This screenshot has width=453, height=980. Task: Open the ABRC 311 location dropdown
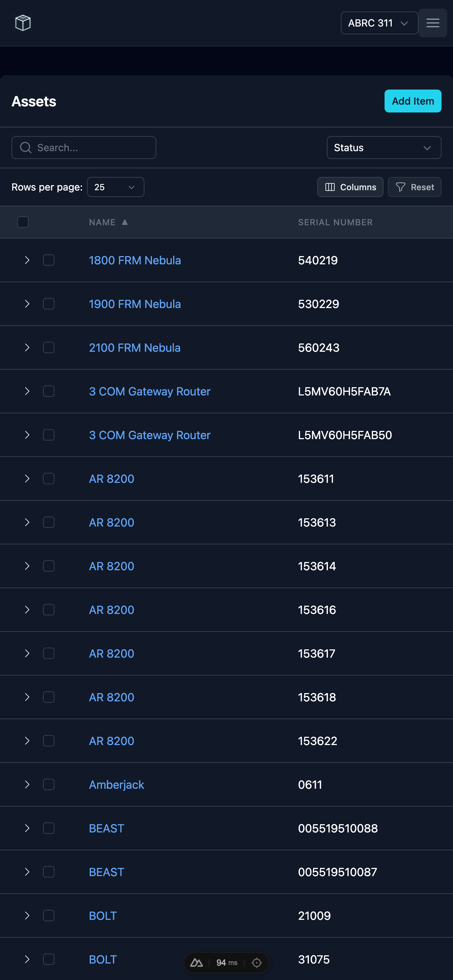pos(379,23)
